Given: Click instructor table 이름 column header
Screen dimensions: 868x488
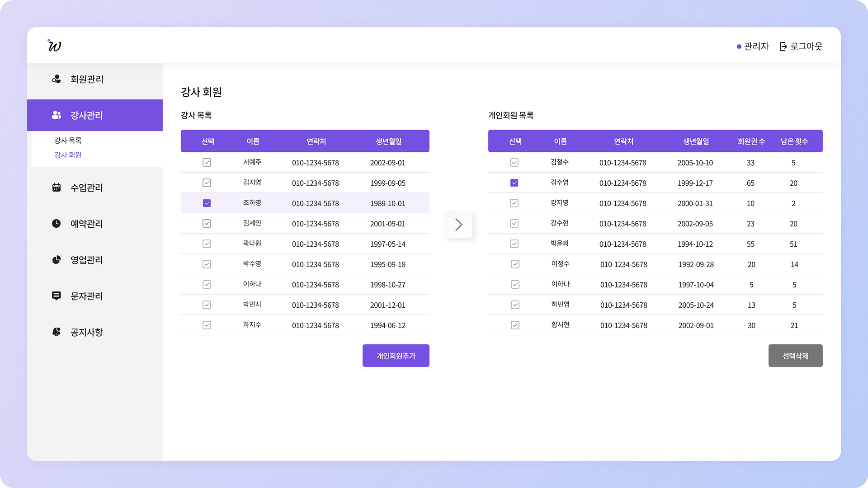Looking at the screenshot, I should tap(253, 141).
